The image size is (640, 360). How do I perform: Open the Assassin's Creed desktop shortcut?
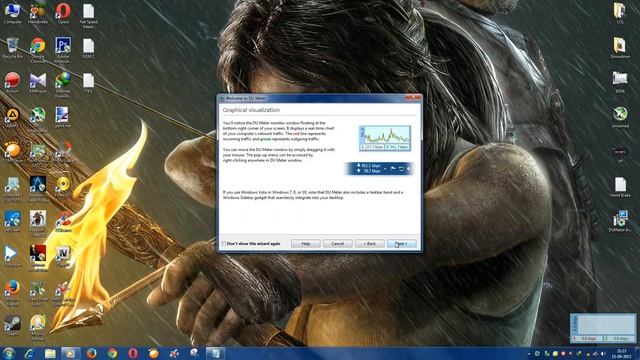point(38,189)
